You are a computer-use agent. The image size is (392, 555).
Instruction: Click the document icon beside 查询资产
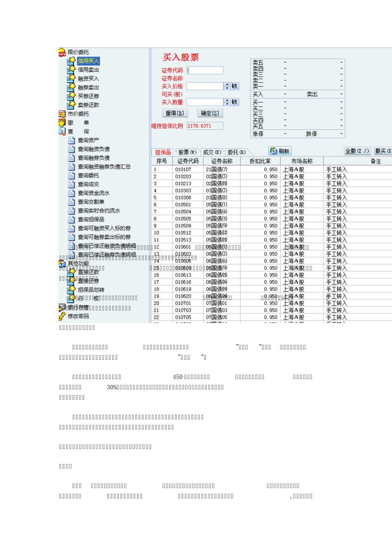[x=71, y=140]
